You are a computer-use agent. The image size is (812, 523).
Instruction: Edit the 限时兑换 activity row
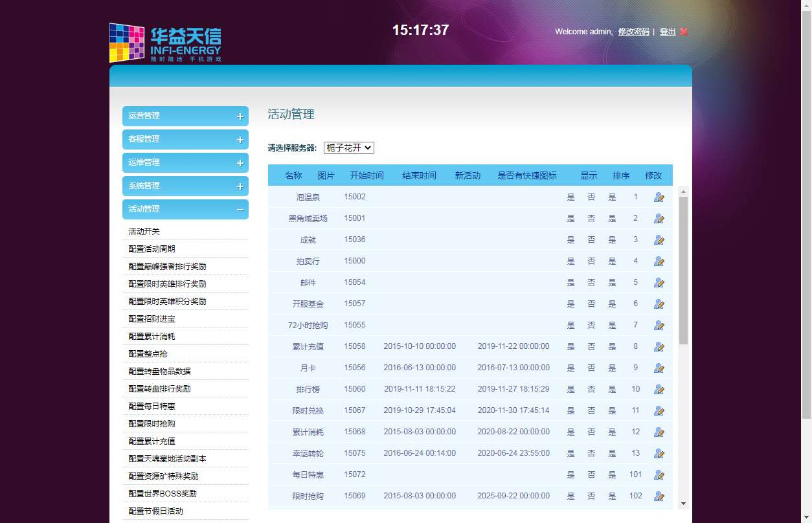(x=659, y=411)
